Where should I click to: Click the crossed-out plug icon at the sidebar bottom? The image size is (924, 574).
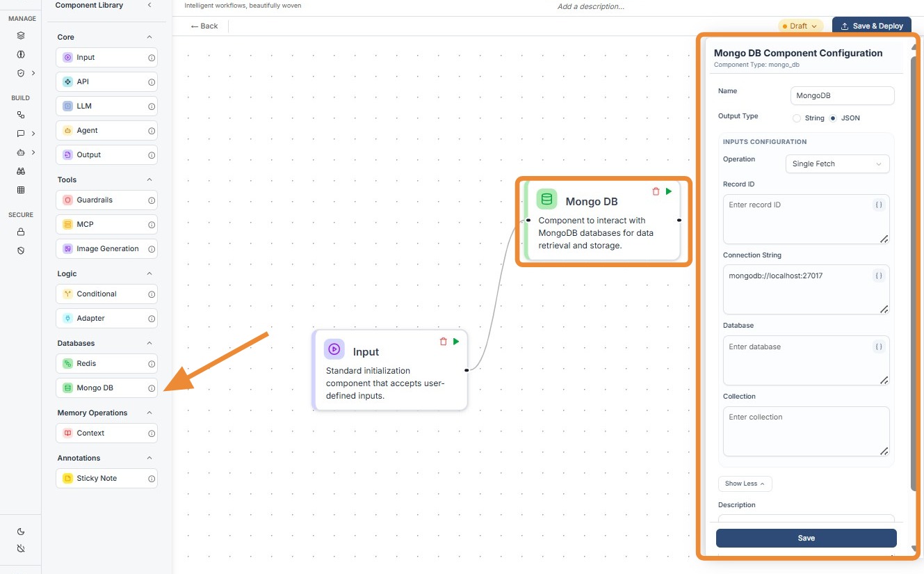21,549
